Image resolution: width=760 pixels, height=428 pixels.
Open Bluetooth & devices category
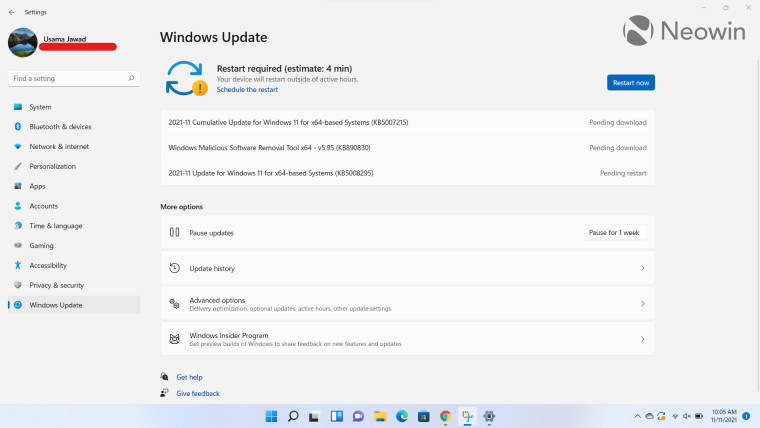point(74,127)
